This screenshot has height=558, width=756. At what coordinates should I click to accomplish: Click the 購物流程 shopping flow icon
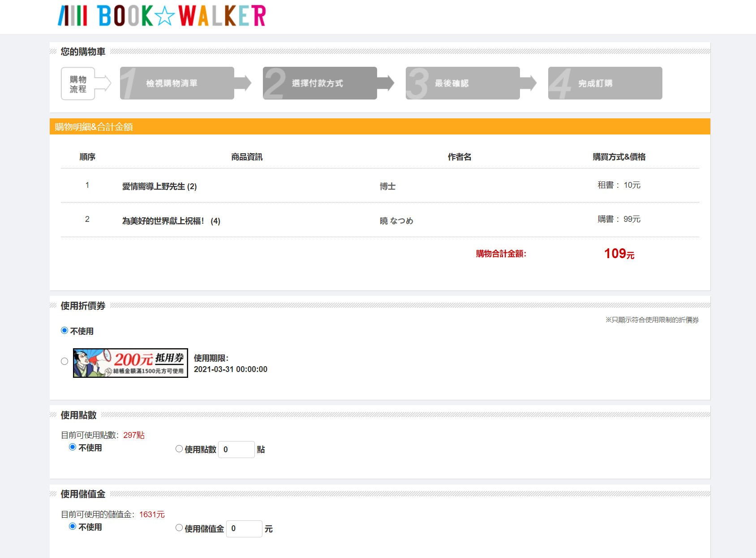(x=78, y=84)
